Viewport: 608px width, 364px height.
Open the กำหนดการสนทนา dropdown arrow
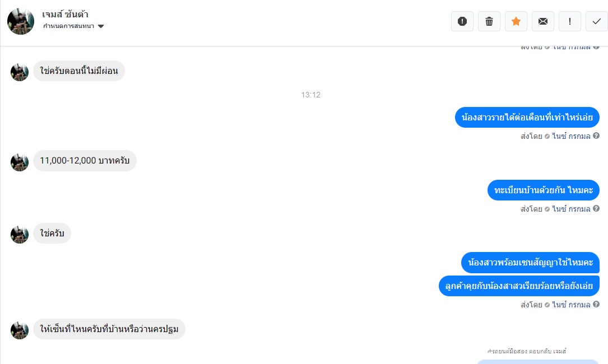tap(101, 26)
